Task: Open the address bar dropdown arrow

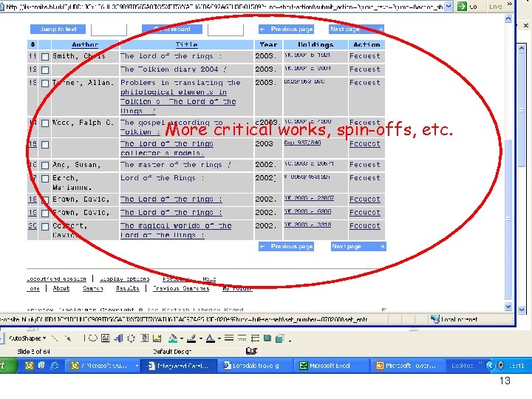Action: (449, 6)
